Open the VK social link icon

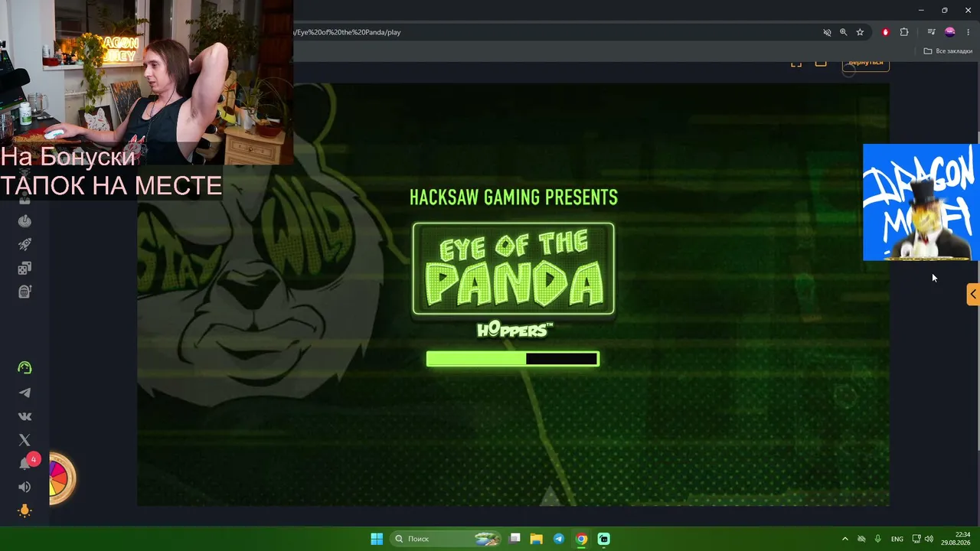pyautogui.click(x=24, y=416)
